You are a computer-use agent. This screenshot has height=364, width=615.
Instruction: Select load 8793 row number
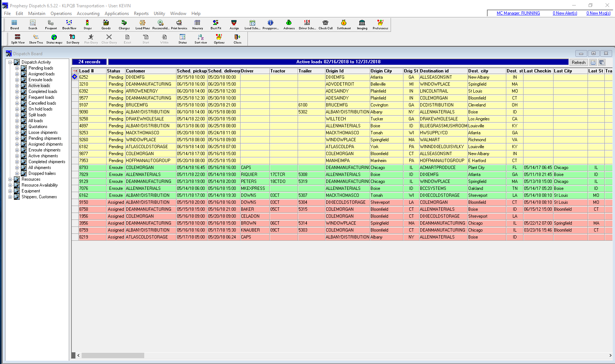click(x=92, y=168)
